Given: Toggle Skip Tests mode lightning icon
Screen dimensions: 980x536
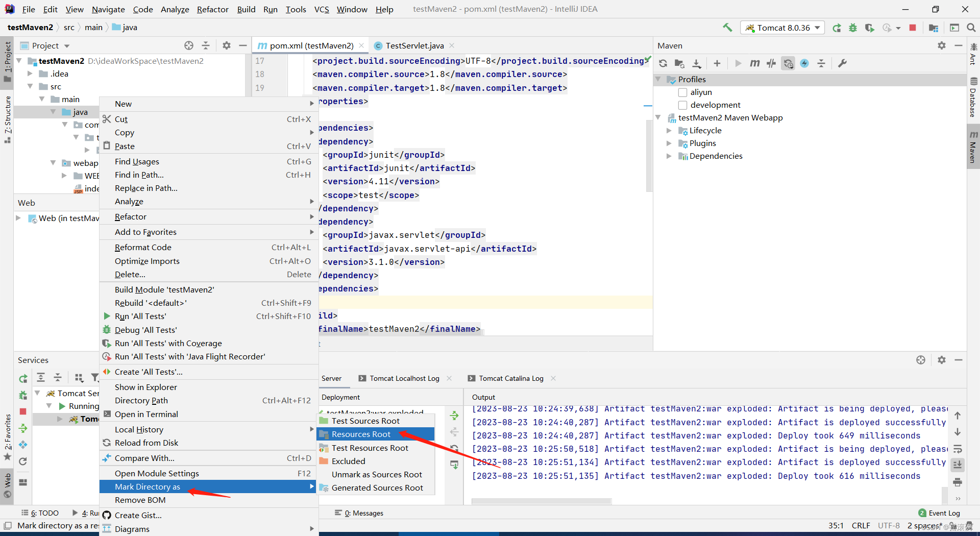Looking at the screenshot, I should (x=804, y=63).
